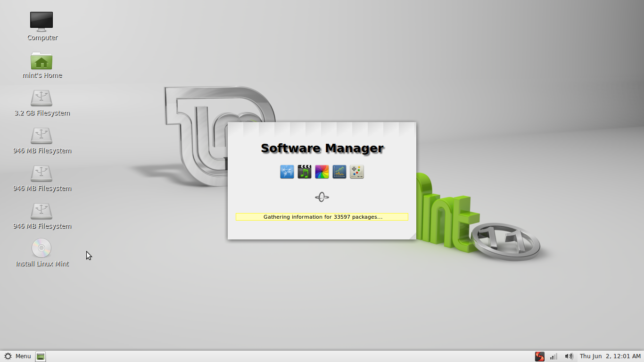The width and height of the screenshot is (644, 362).
Task: Open the Games software category
Action: (x=356, y=172)
